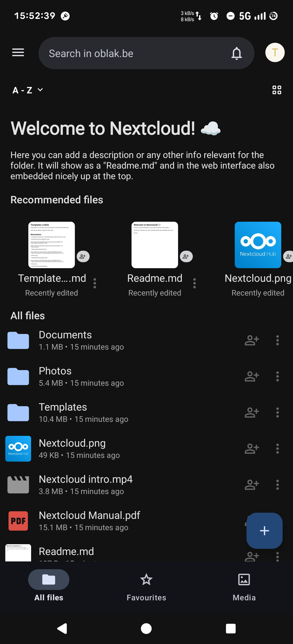
Task: Switch to the Favourites tab
Action: [x=146, y=586]
